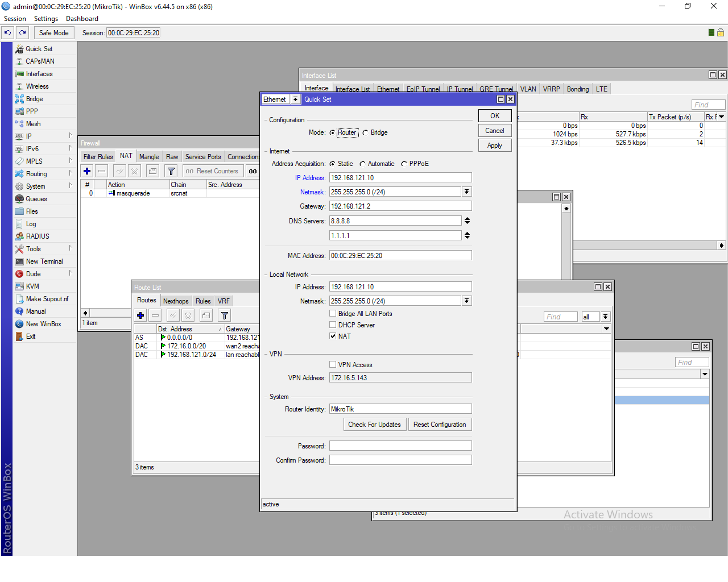Open the Quick Set mode dropdown arrow

point(295,99)
